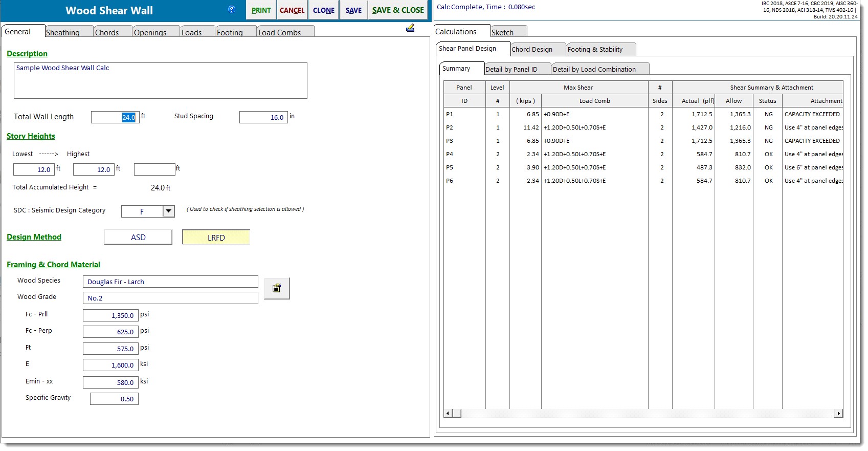Viewport: 868px width, 451px height.
Task: Click the SAVE & CLOSE button
Action: (x=398, y=10)
